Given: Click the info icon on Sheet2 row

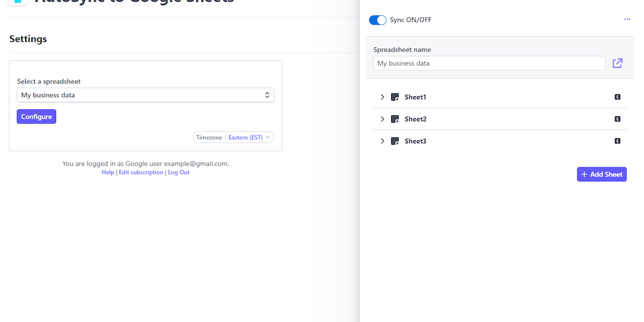Looking at the screenshot, I should pyautogui.click(x=618, y=119).
